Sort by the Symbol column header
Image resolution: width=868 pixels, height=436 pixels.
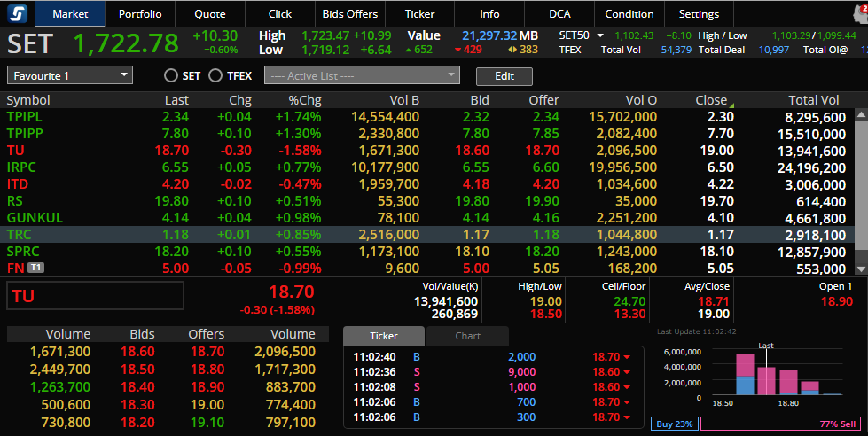tap(28, 100)
